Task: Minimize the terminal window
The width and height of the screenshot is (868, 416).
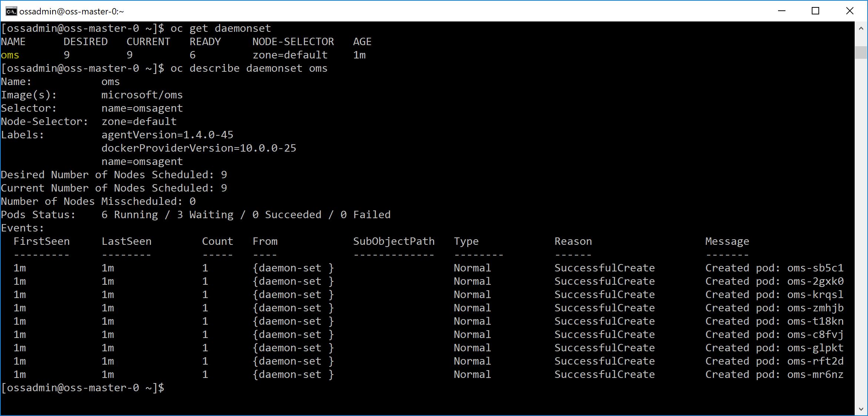Action: pyautogui.click(x=781, y=11)
